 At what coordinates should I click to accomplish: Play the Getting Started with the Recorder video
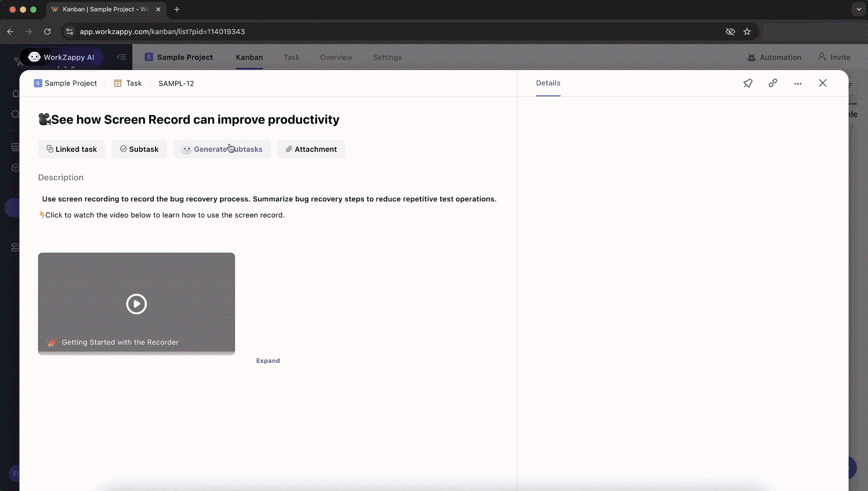click(137, 304)
